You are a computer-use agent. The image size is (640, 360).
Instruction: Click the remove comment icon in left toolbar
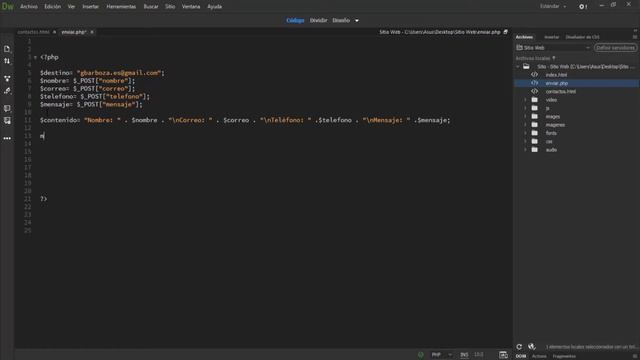pyautogui.click(x=7, y=121)
